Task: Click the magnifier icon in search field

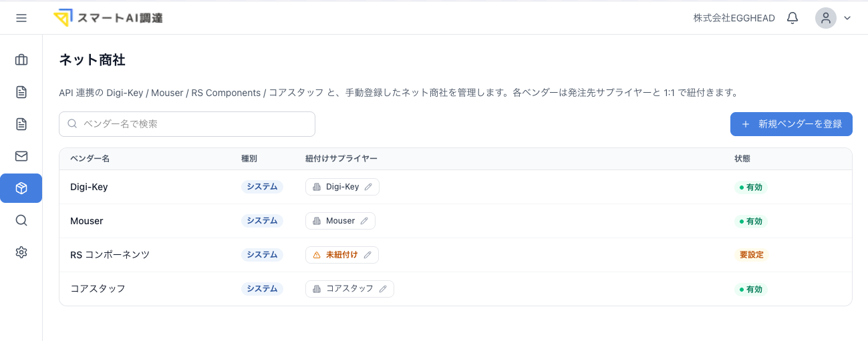Action: pyautogui.click(x=73, y=124)
